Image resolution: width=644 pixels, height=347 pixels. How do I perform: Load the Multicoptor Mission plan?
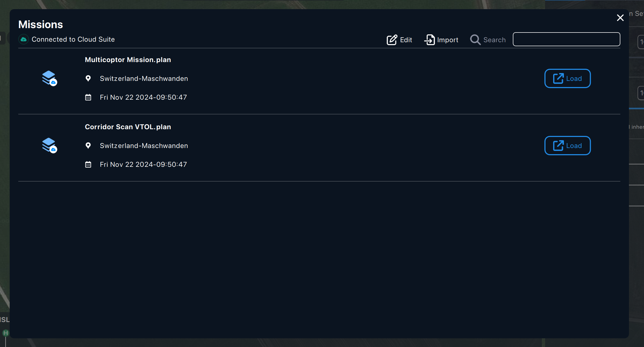(567, 78)
